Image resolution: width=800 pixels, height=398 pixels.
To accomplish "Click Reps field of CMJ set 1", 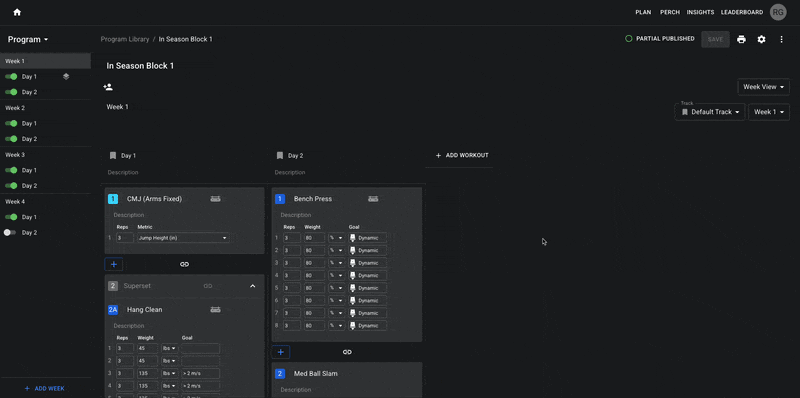I will (x=125, y=238).
